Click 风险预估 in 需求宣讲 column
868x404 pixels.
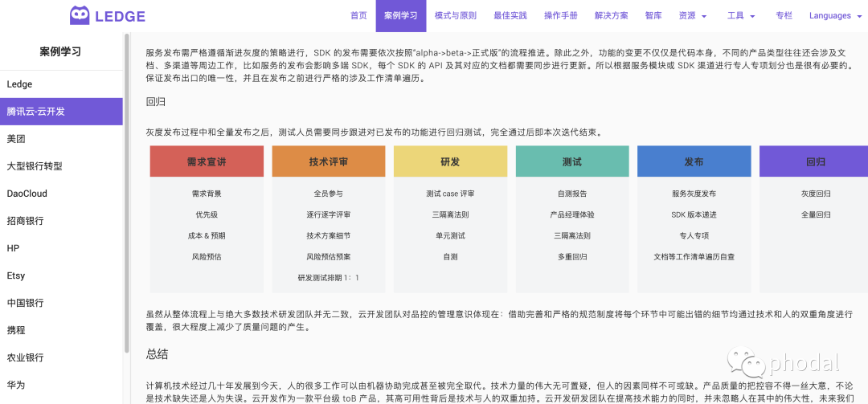click(207, 257)
